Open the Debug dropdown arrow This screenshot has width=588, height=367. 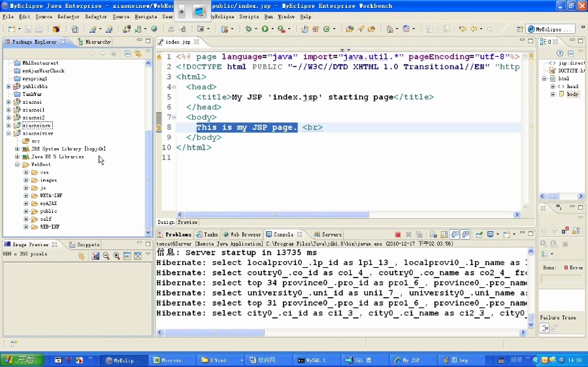coord(255,29)
